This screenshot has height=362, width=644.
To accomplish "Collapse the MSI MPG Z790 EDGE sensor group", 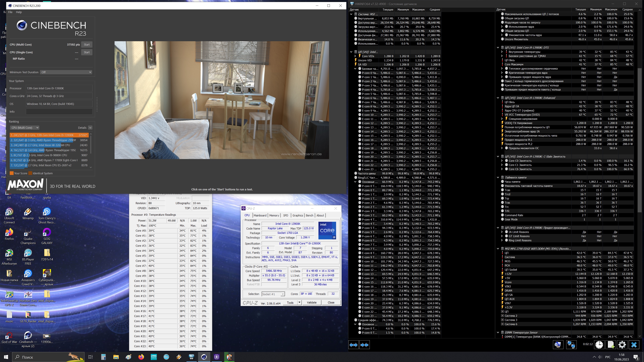I will [498, 249].
